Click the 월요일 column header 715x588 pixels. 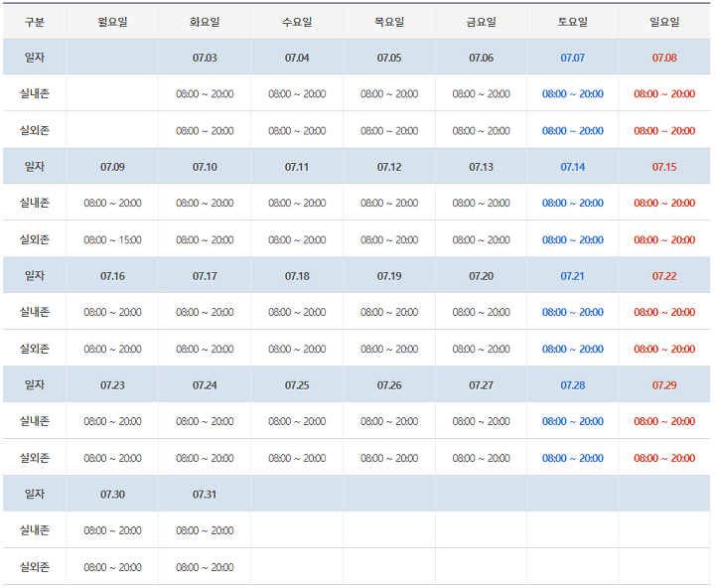(112, 22)
